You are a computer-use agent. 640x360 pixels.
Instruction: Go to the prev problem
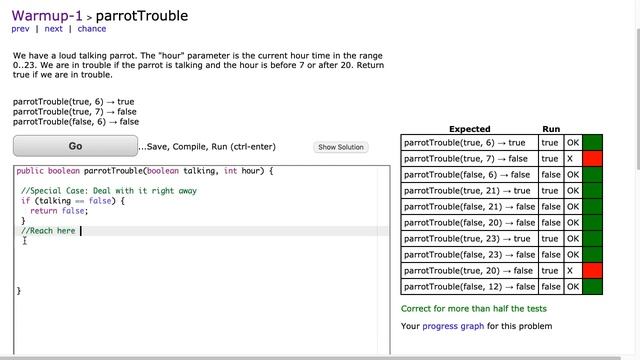(x=20, y=29)
